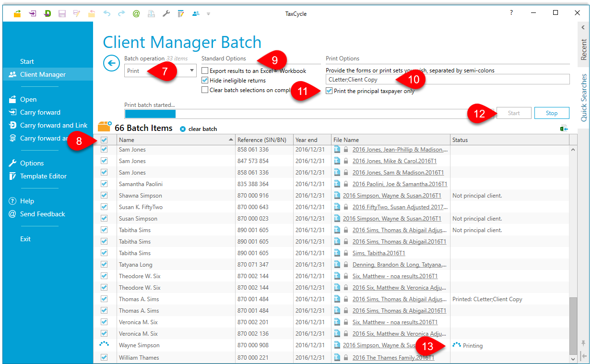
Task: Click the client manager people icon in the toolbar
Action: click(196, 13)
